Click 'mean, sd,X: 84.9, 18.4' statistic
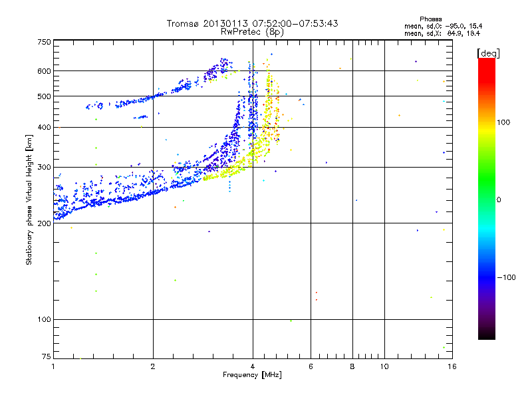This screenshot has height=399, width=532. click(442, 33)
